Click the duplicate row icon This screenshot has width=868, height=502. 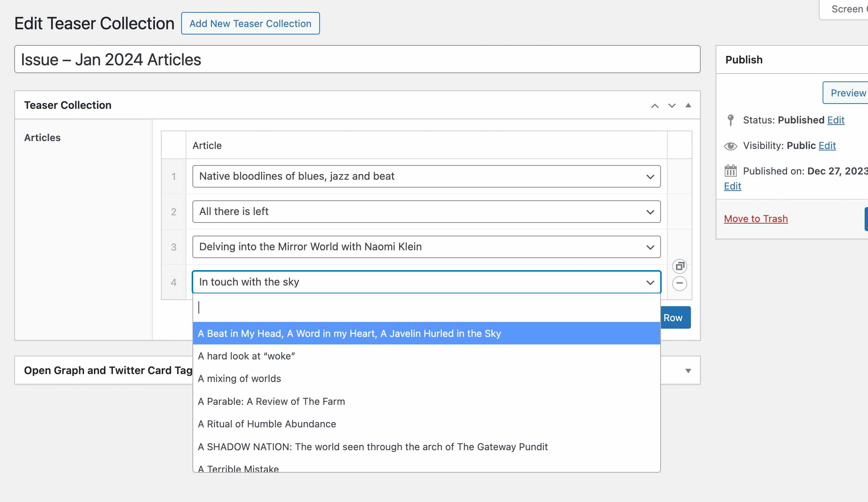[679, 266]
